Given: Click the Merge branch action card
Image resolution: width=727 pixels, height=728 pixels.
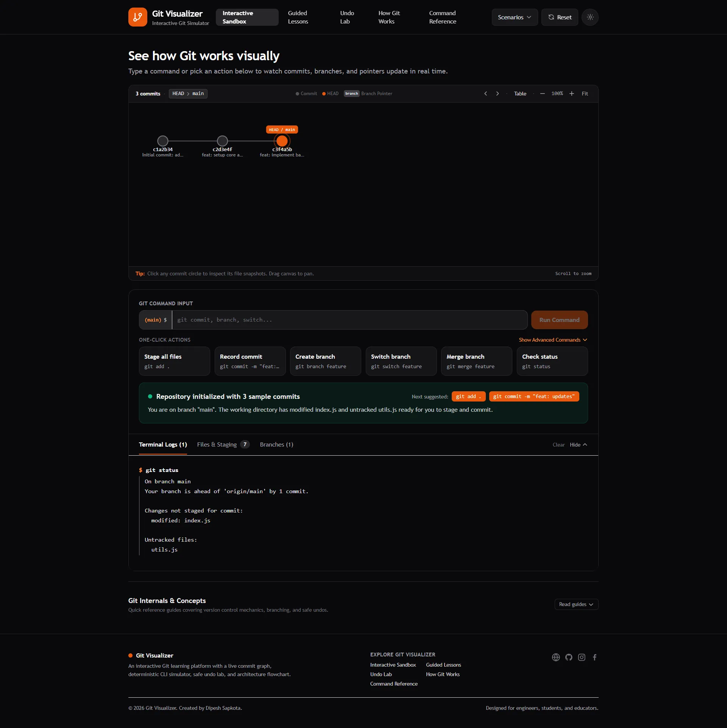Looking at the screenshot, I should 477,361.
